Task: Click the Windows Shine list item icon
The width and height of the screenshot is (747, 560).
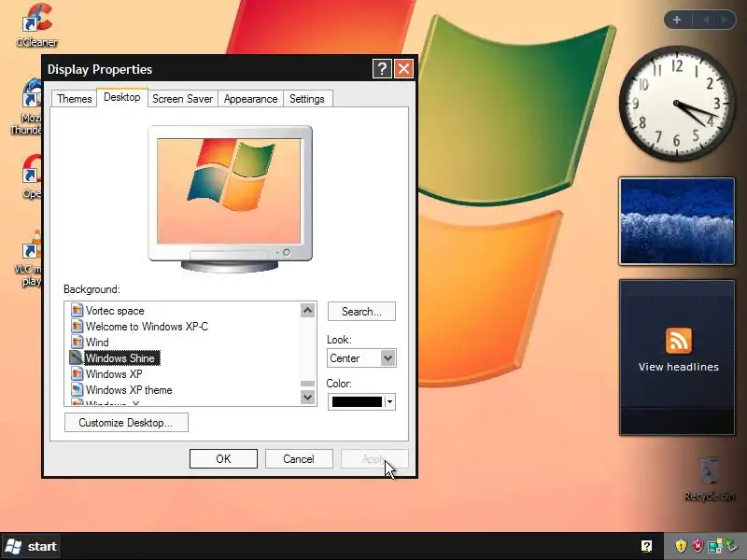Action: click(x=77, y=357)
